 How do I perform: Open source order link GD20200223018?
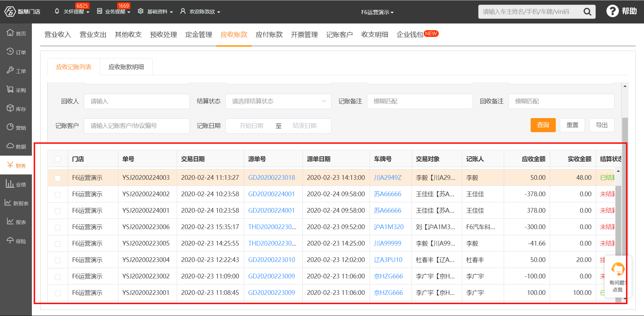point(272,177)
